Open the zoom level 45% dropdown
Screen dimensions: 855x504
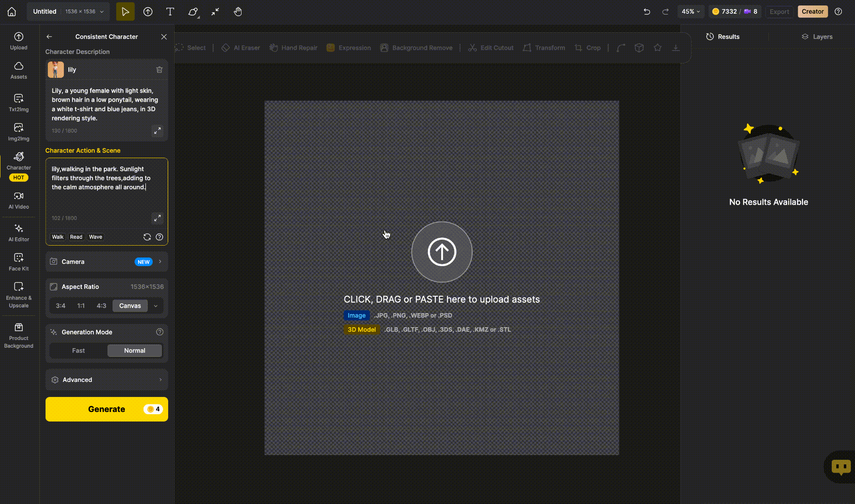690,11
